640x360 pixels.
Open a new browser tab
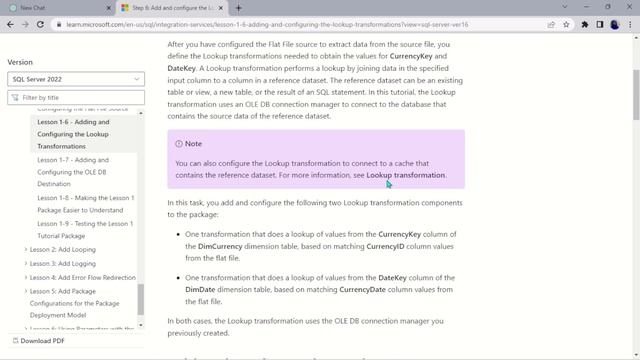tap(239, 8)
